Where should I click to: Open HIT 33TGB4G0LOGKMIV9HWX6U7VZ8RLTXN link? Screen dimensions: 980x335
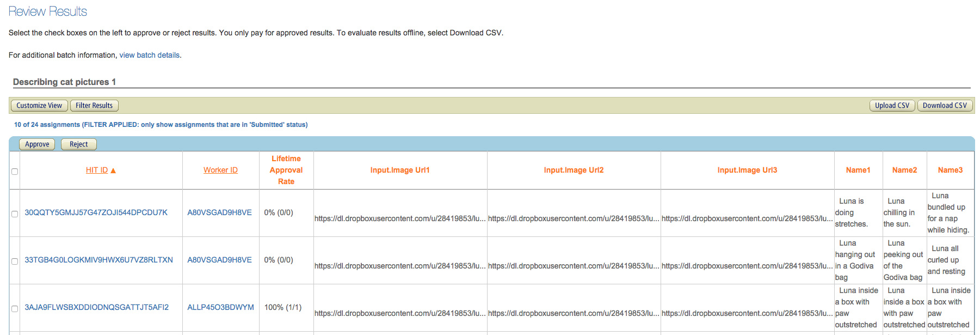tap(98, 260)
